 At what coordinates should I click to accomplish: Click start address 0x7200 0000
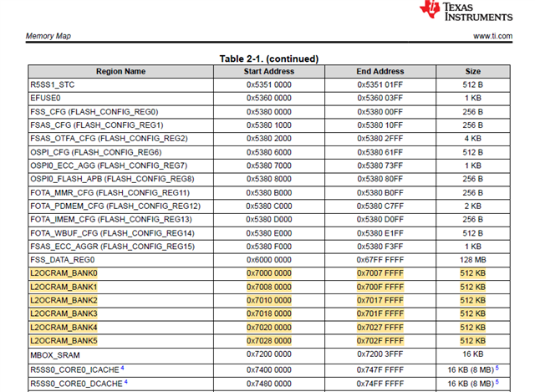pos(269,354)
